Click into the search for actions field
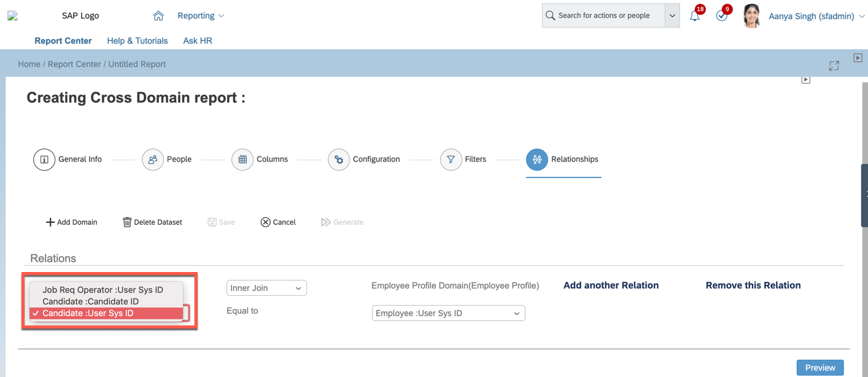 coord(604,16)
